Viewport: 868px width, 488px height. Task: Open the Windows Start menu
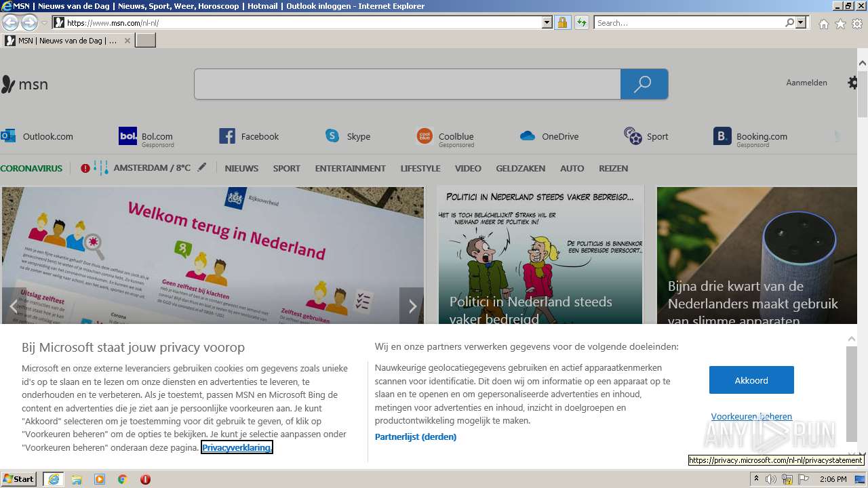point(18,479)
